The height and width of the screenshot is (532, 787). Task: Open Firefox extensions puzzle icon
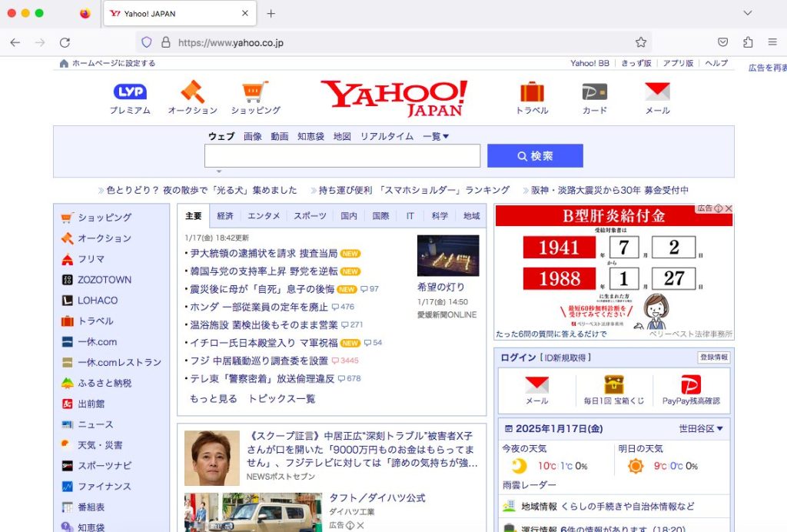click(748, 42)
